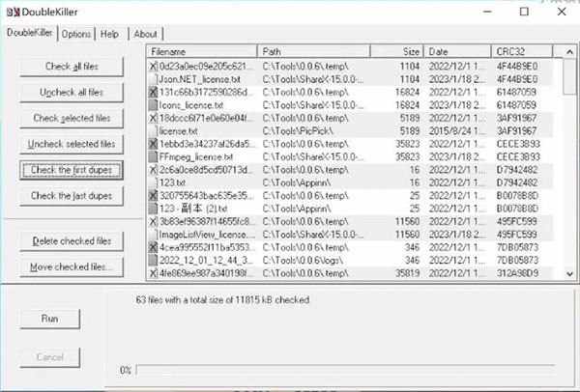The width and height of the screenshot is (580, 392).
Task: Start the scan with Run button
Action: (x=50, y=319)
